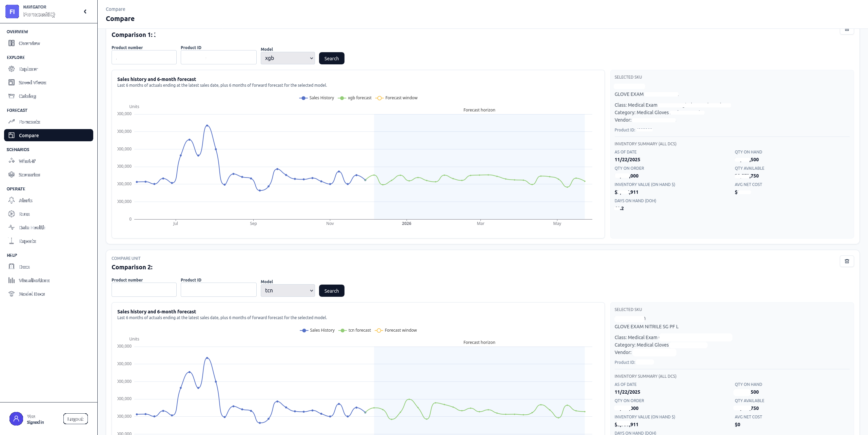This screenshot has height=435, width=868.
Task: Focus Product ID field in Comparison 1
Action: tap(218, 57)
